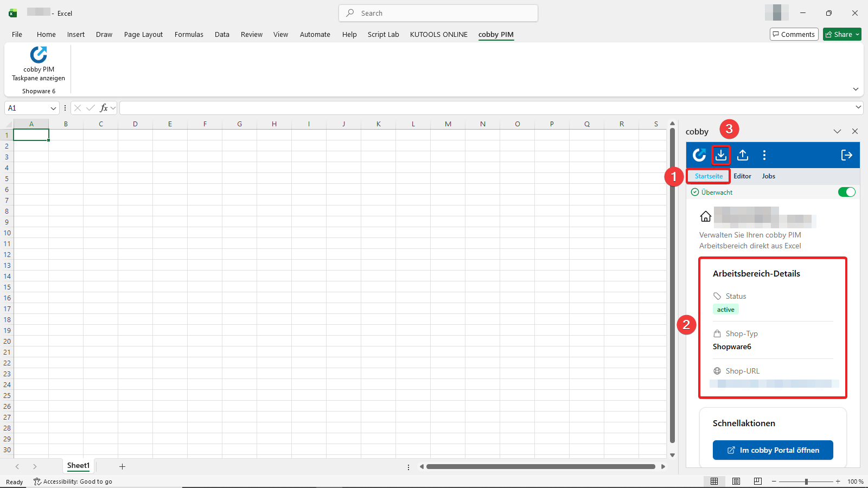Image resolution: width=868 pixels, height=488 pixels.
Task: Click the cobby PIM Taskpane anzeigen icon
Action: pos(39,55)
